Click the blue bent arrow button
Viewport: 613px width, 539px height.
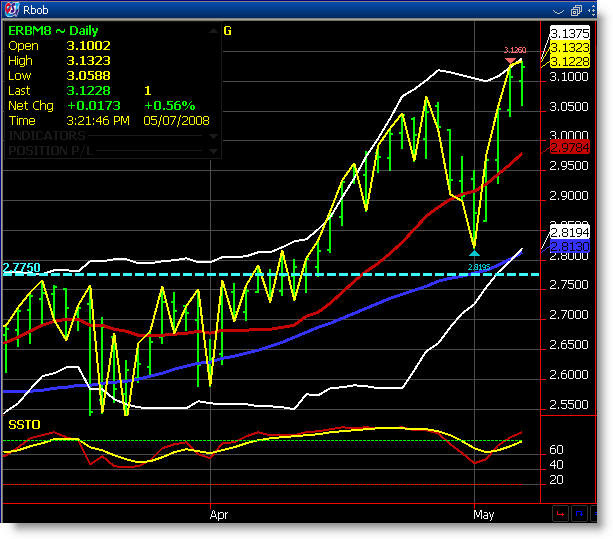point(579,514)
